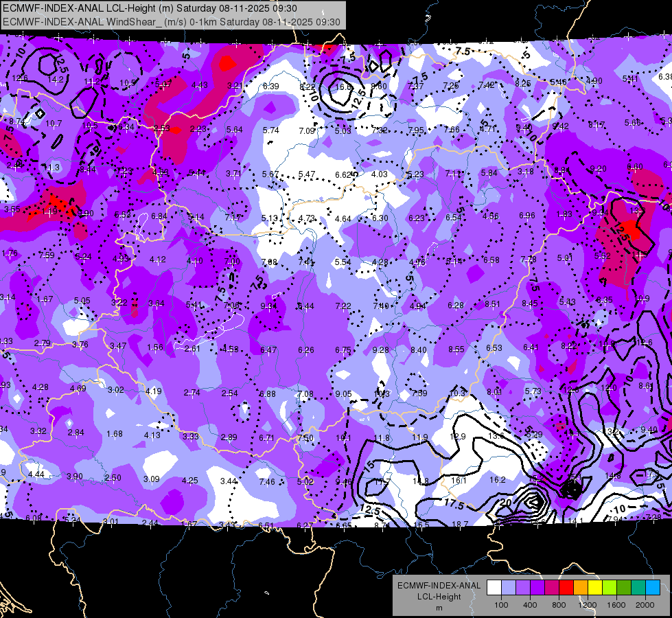Click the red legend swatch
The image size is (672, 618).
tap(566, 588)
